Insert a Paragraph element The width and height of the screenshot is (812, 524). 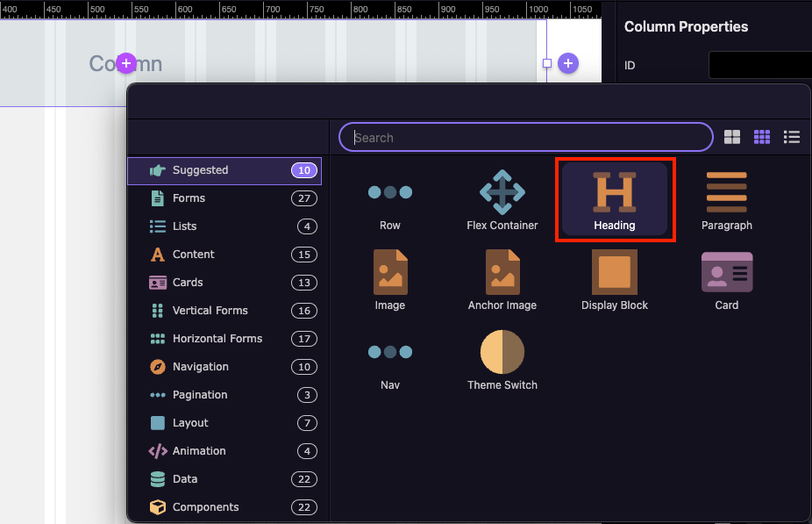click(726, 201)
